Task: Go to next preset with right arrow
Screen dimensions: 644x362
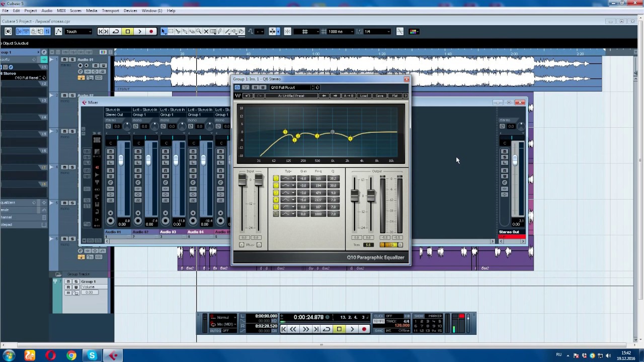Action: (x=335, y=96)
